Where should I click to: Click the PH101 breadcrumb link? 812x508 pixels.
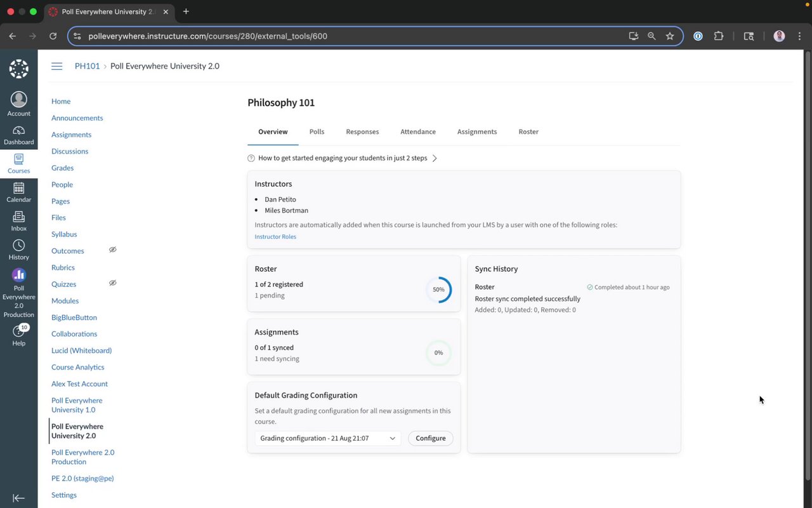88,66
